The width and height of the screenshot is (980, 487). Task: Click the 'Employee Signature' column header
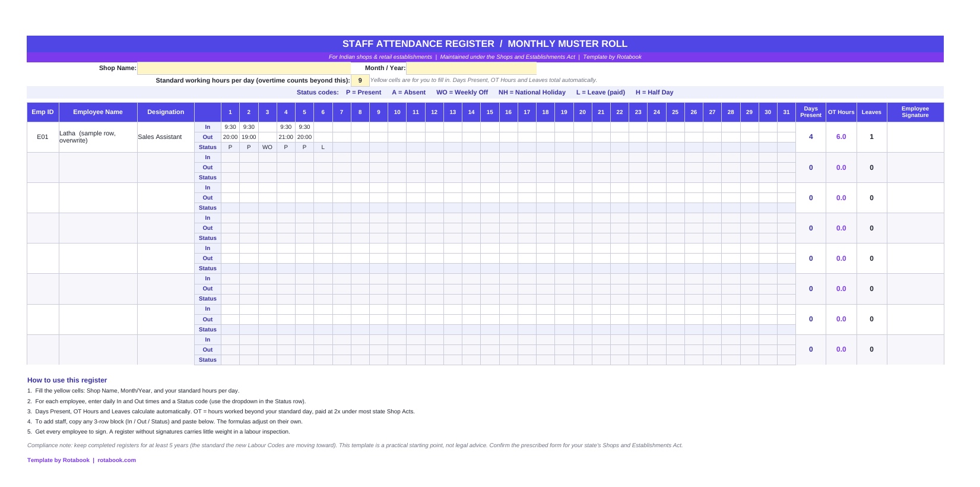[x=915, y=112]
